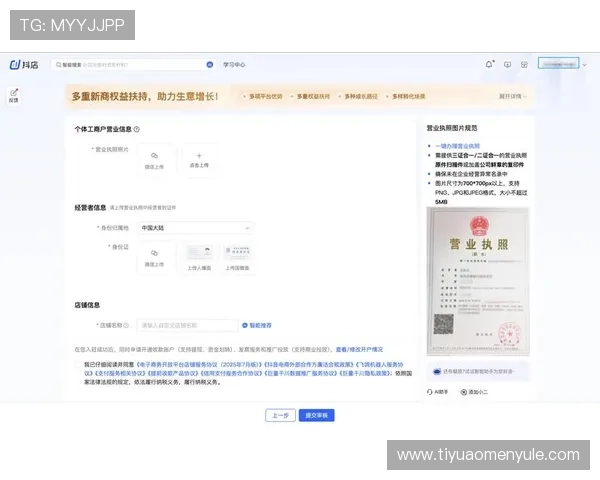Image resolution: width=600 pixels, height=480 pixels.
Task: Click the 抖店 logo in the header
Action: click(x=24, y=65)
